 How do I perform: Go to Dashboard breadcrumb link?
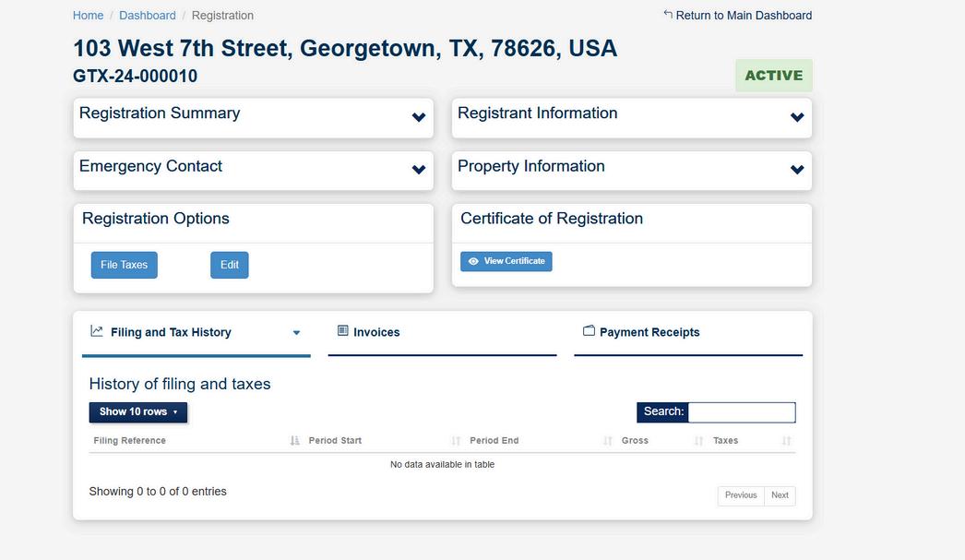tap(147, 16)
